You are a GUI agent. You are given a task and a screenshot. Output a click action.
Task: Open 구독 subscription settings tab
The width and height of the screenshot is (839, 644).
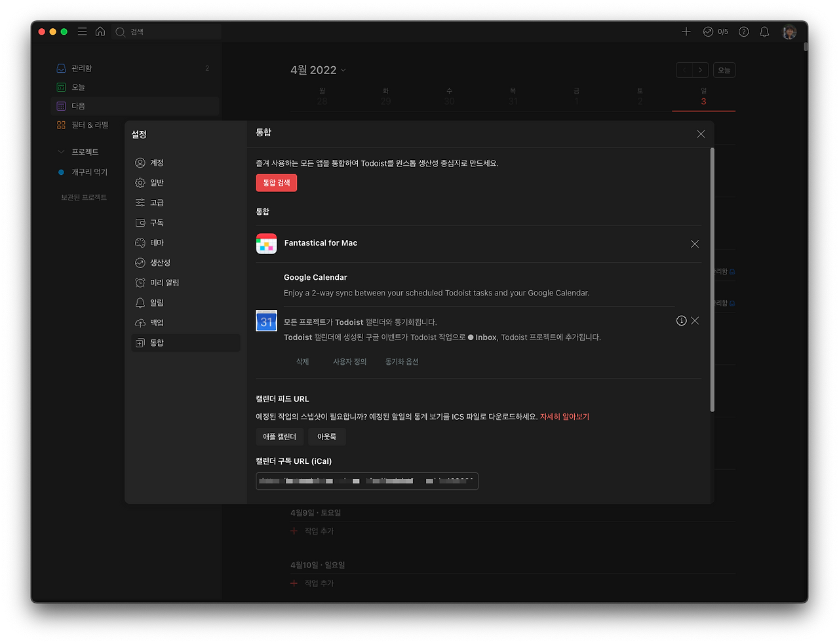tap(185, 223)
